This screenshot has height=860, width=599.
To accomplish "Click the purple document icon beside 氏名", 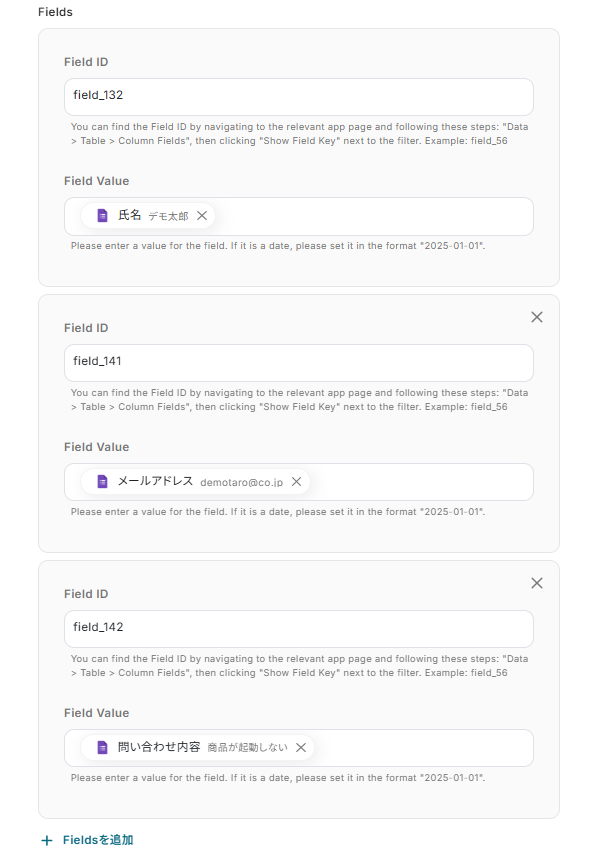I will 103,216.
